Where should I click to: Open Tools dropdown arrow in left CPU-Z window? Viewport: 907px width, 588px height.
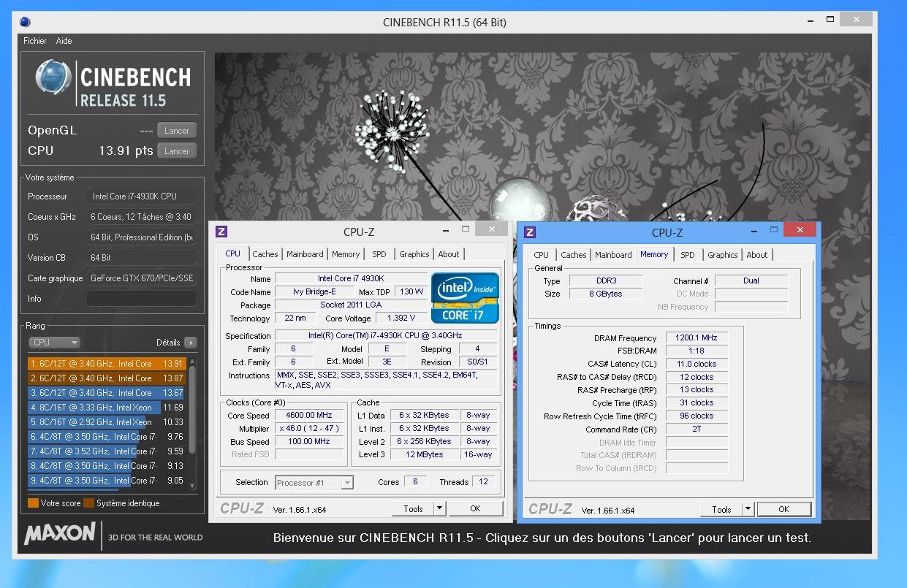[x=440, y=508]
